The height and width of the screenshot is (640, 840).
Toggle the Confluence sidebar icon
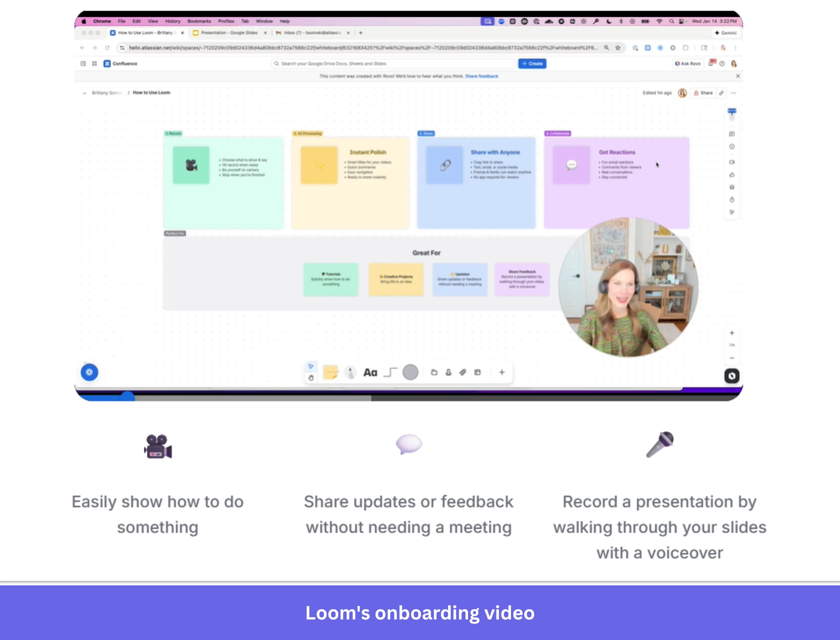(83, 63)
